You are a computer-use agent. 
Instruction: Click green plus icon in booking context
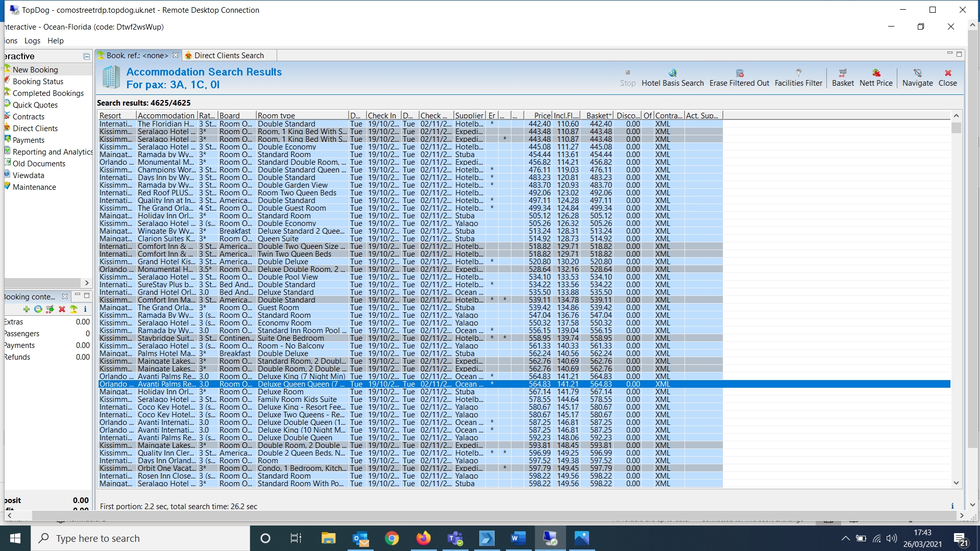(27, 309)
